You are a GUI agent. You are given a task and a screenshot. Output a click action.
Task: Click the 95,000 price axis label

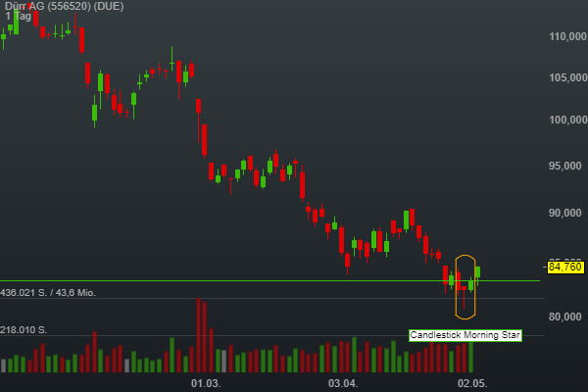point(564,166)
